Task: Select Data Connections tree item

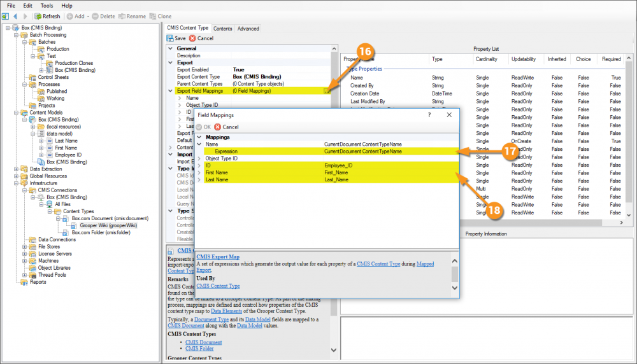Action: [x=57, y=239]
